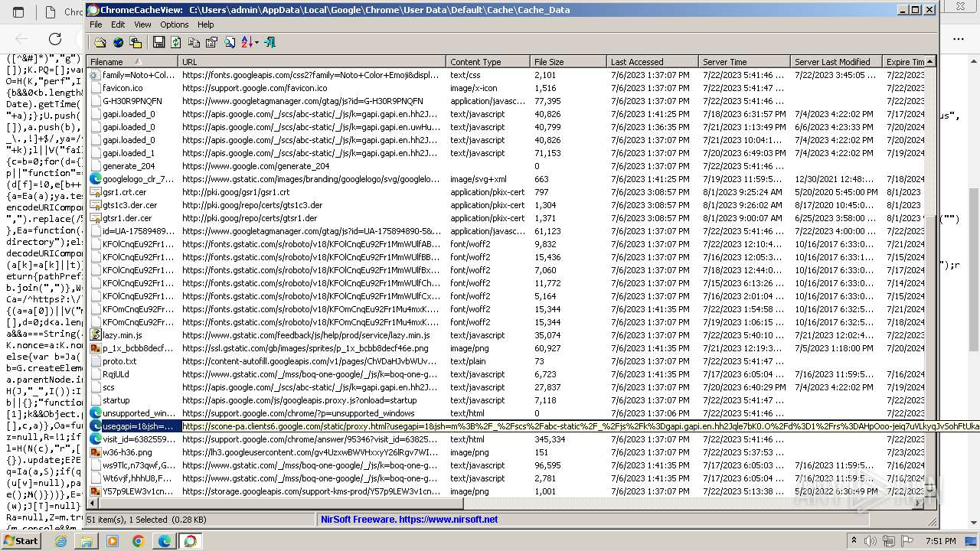Select the Y57p9LEW3v1cn row
Image resolution: width=980 pixels, height=551 pixels.
click(x=506, y=491)
